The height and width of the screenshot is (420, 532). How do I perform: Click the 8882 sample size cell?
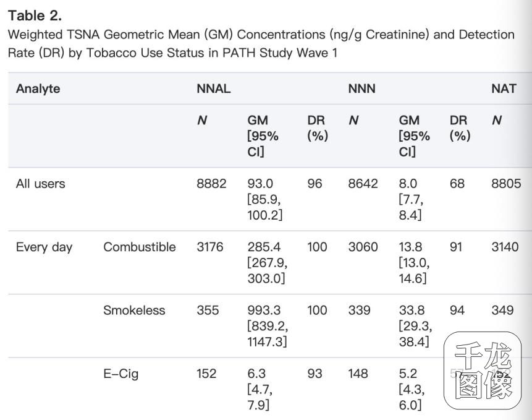(211, 184)
